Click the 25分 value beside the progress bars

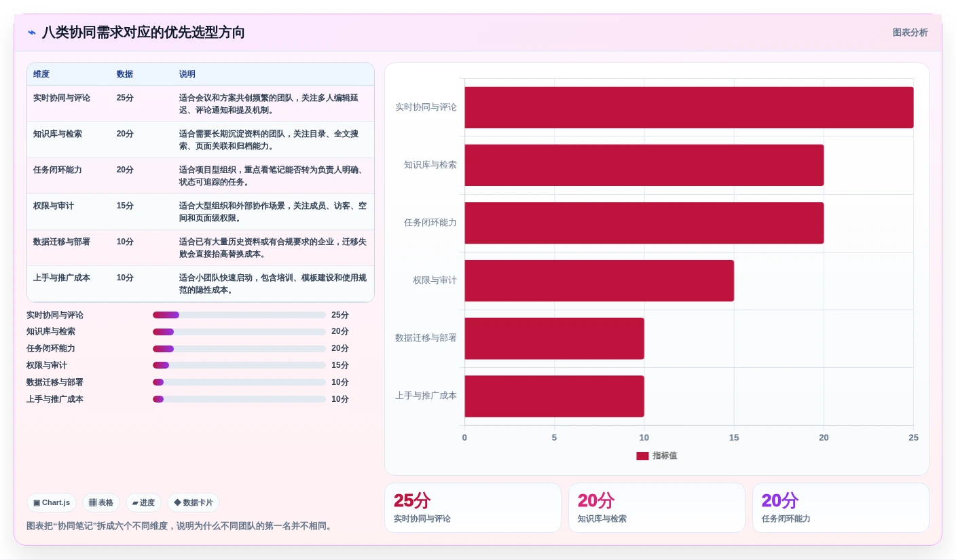pyautogui.click(x=340, y=315)
